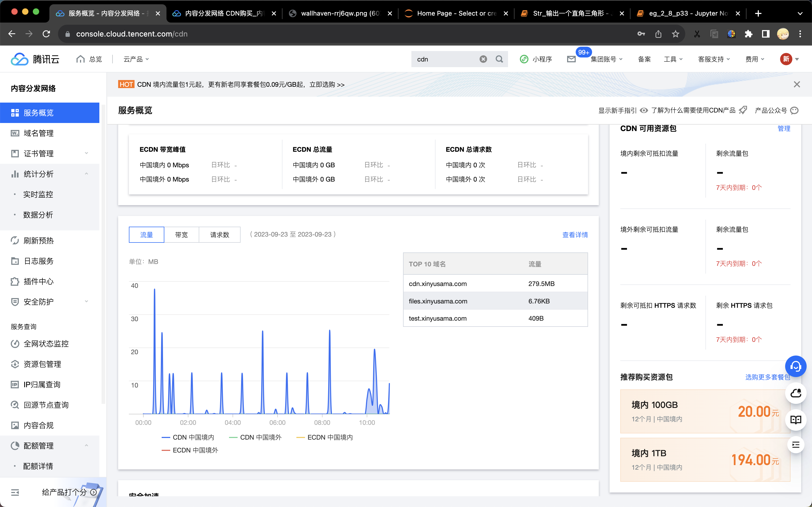Open the account avatar dropdown
Viewport: 812px width, 507px height.
tap(789, 59)
